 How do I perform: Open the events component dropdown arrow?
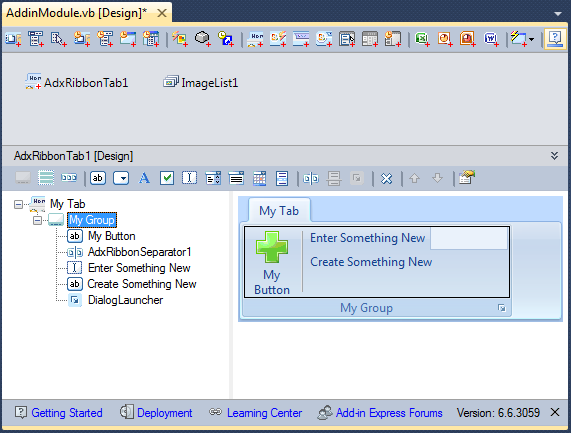point(532,39)
